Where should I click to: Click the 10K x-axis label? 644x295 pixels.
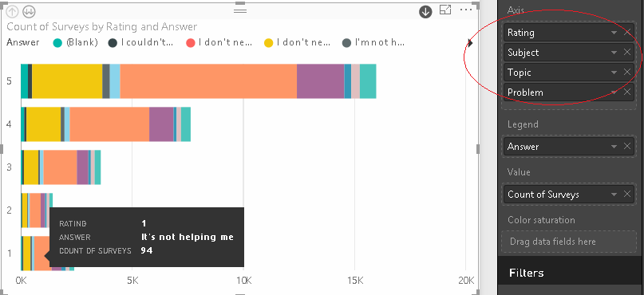pyautogui.click(x=243, y=281)
